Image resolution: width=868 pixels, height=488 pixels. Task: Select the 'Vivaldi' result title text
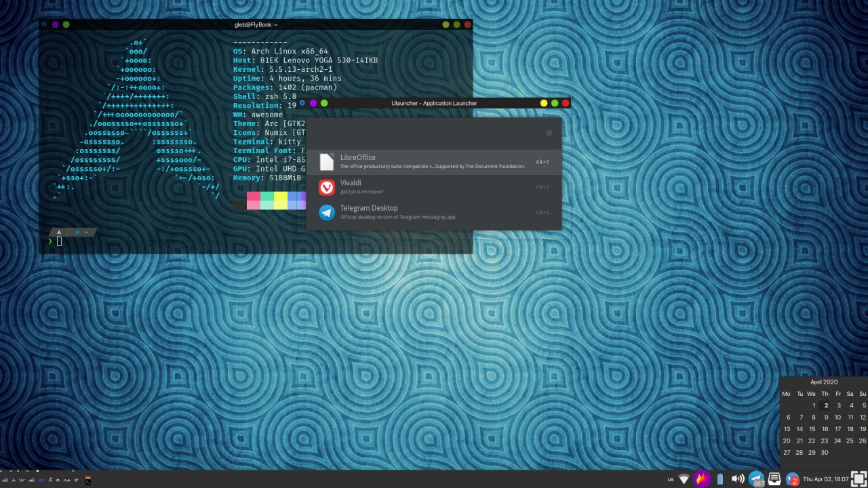351,182
